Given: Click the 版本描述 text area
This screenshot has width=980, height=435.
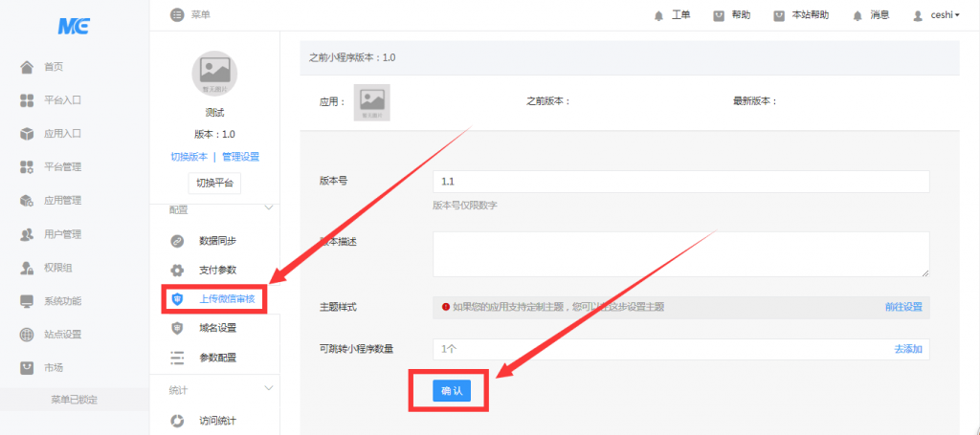Looking at the screenshot, I should click(x=679, y=253).
